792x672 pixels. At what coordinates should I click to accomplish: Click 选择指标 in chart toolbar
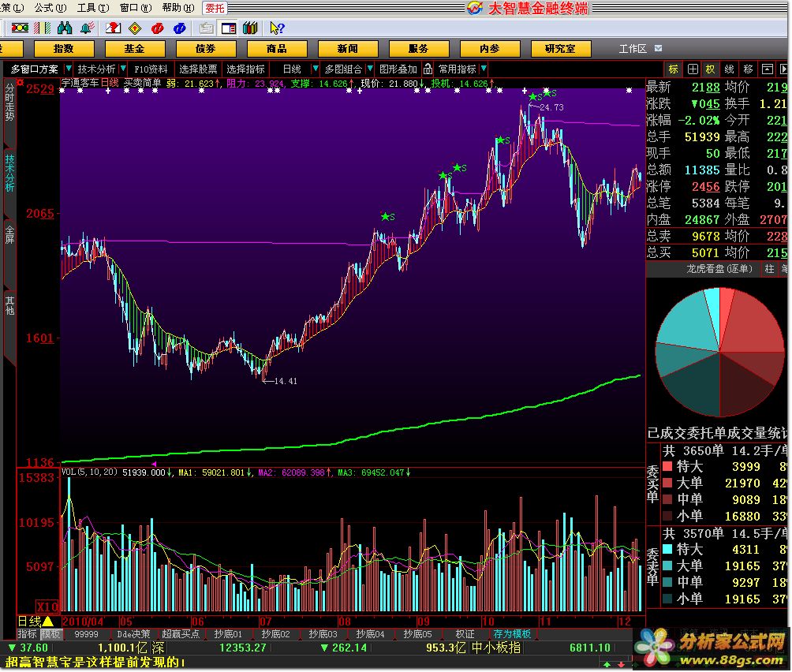coord(245,69)
